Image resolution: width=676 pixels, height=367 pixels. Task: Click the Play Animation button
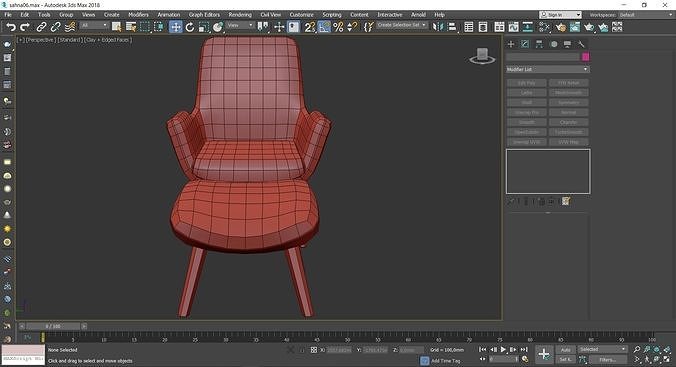pyautogui.click(x=503, y=350)
